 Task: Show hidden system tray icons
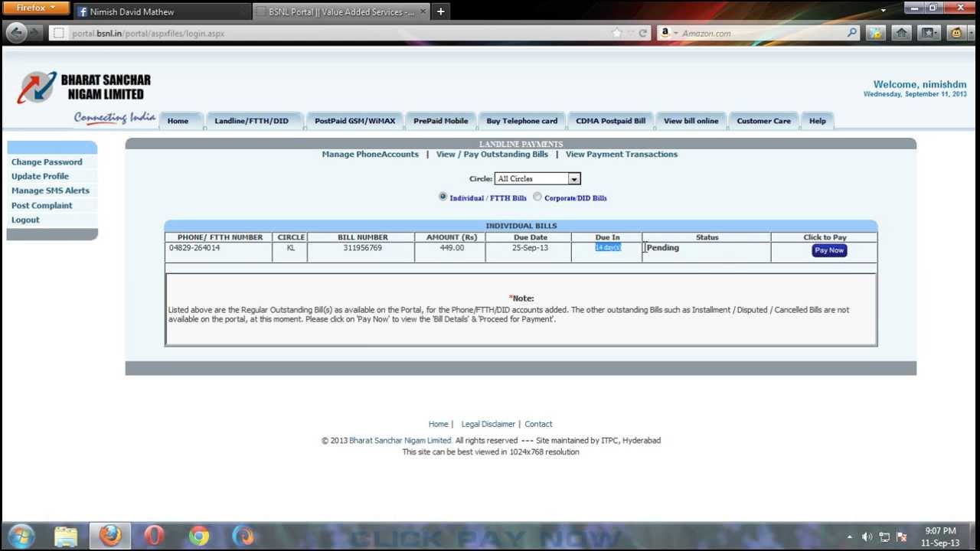(x=849, y=537)
